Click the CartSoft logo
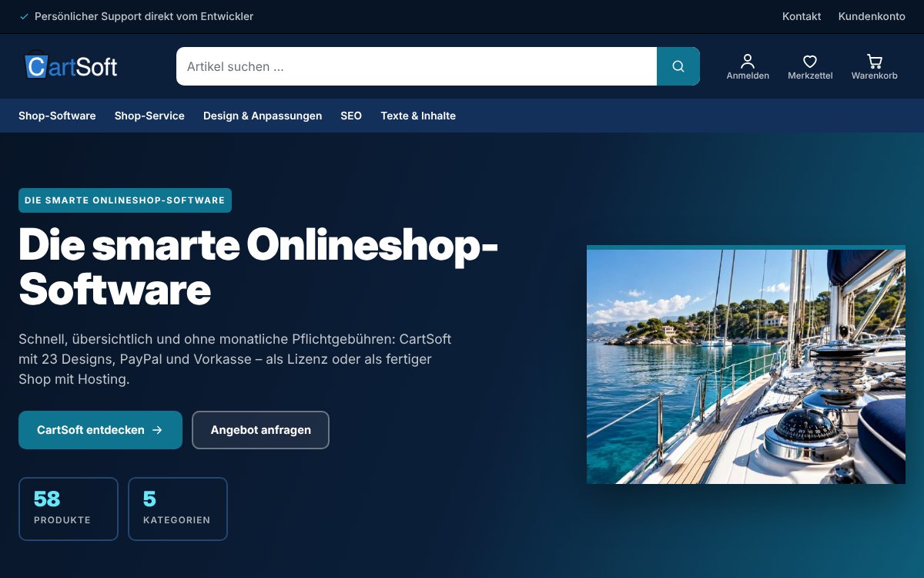Viewport: 924px width, 578px height. [71, 66]
